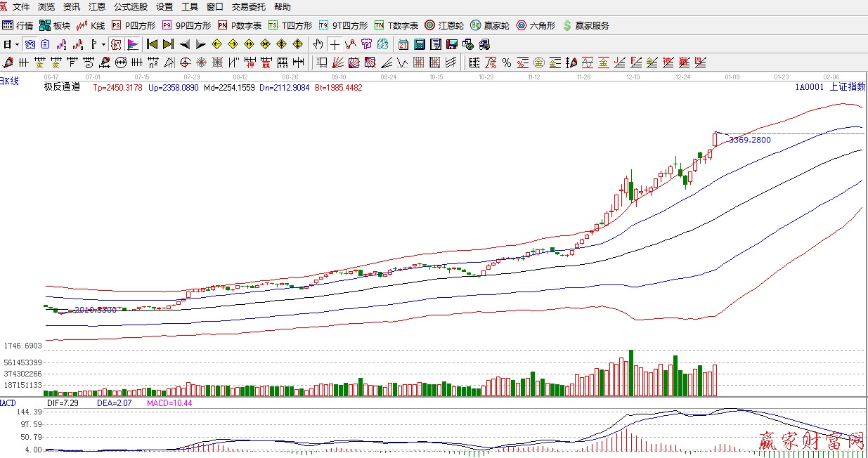Click the 3369.2800 price label on chart
This screenshot has width=868, height=458.
(x=749, y=140)
